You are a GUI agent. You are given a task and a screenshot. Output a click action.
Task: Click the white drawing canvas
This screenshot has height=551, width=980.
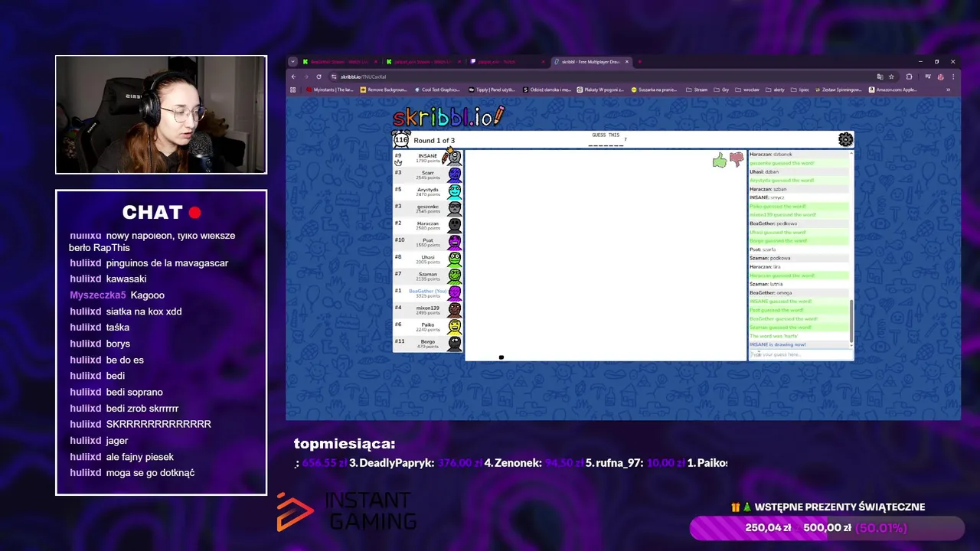pos(605,255)
